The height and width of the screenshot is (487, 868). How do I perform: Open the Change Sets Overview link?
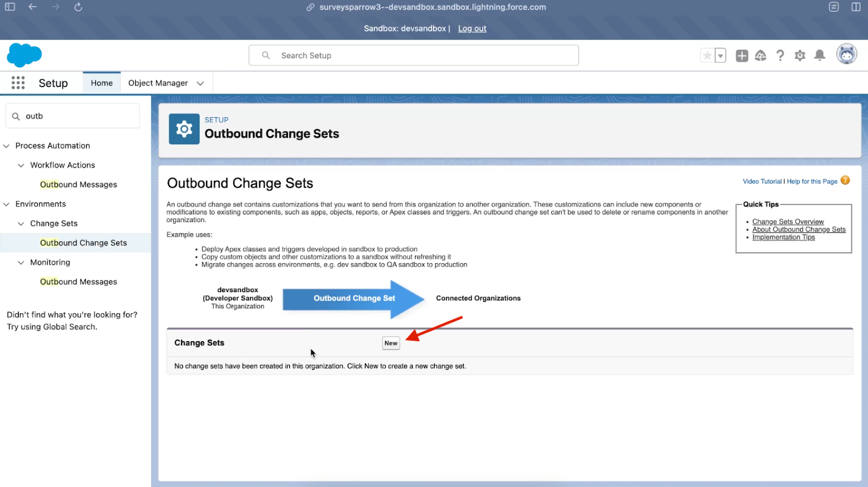click(788, 222)
